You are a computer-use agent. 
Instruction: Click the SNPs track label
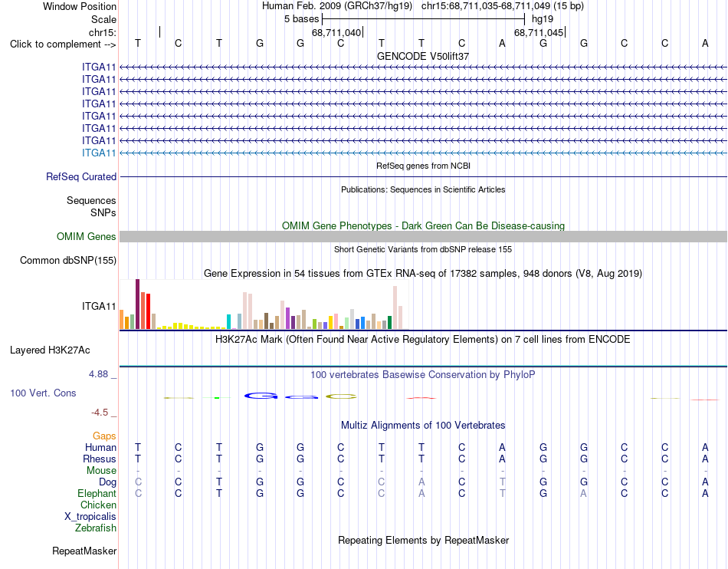tap(103, 212)
